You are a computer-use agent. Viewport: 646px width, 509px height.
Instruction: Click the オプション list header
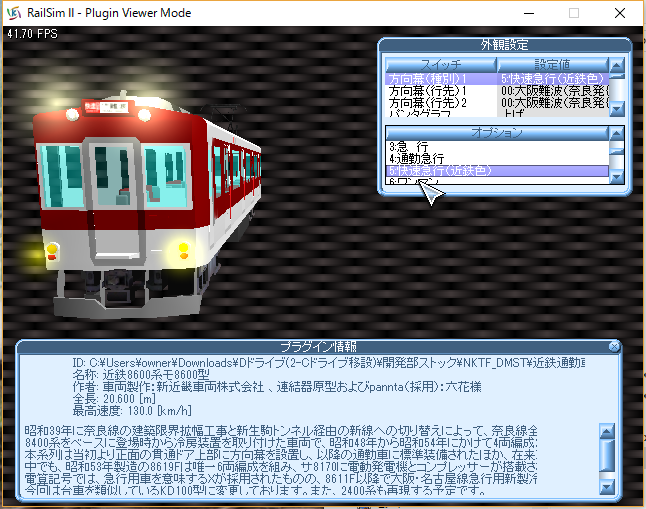click(x=497, y=133)
